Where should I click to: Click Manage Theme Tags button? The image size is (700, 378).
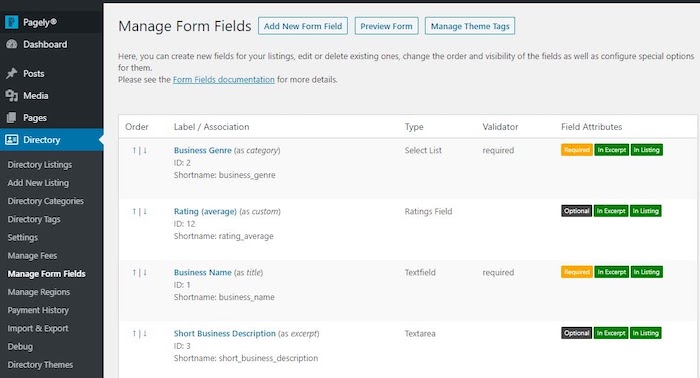[x=470, y=26]
